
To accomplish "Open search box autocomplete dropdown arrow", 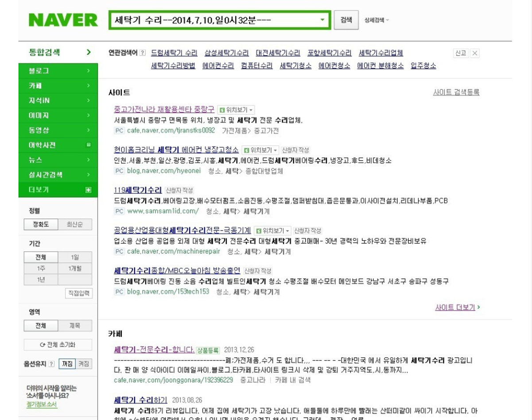I will pyautogui.click(x=322, y=20).
